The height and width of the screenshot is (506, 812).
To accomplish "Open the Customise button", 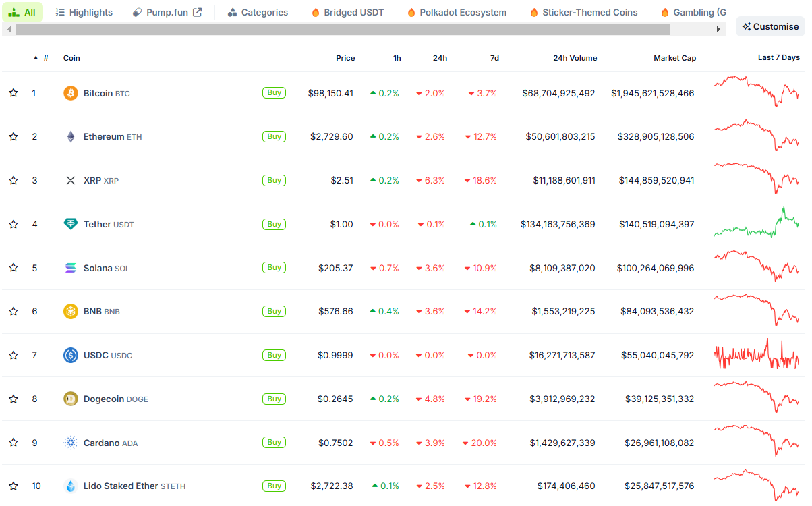I will point(770,26).
